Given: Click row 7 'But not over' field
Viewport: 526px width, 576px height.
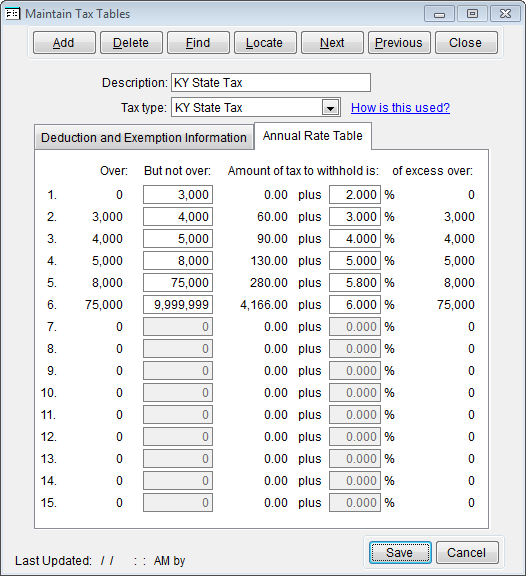Looking at the screenshot, I should tap(178, 327).
